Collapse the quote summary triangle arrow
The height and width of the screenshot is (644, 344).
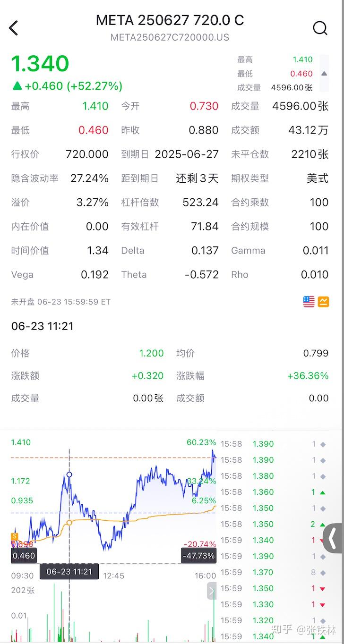click(324, 74)
